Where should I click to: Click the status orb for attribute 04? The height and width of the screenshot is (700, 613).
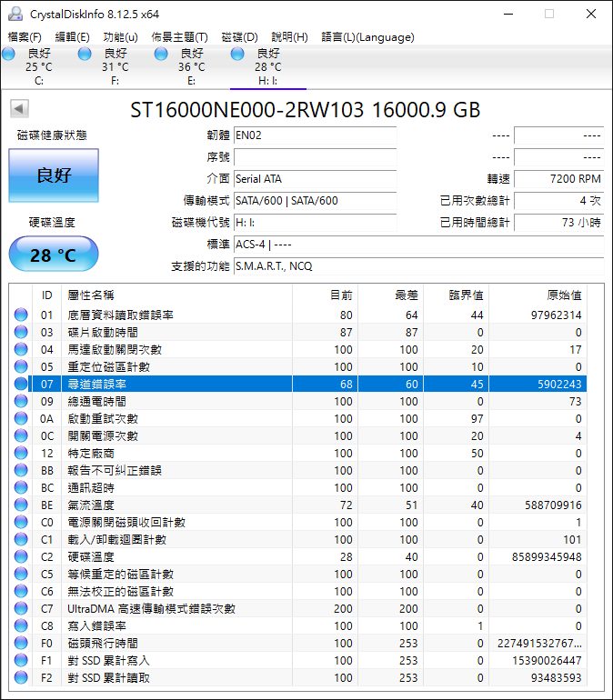tap(21, 349)
